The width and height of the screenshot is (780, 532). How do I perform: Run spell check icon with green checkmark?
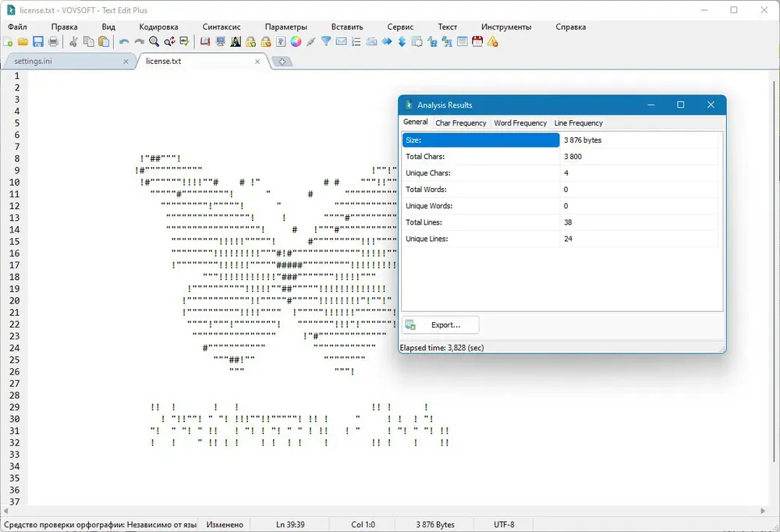click(x=185, y=42)
